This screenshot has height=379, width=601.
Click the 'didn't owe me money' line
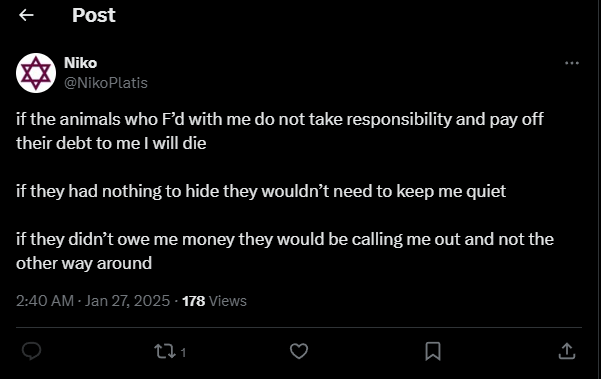click(x=285, y=240)
